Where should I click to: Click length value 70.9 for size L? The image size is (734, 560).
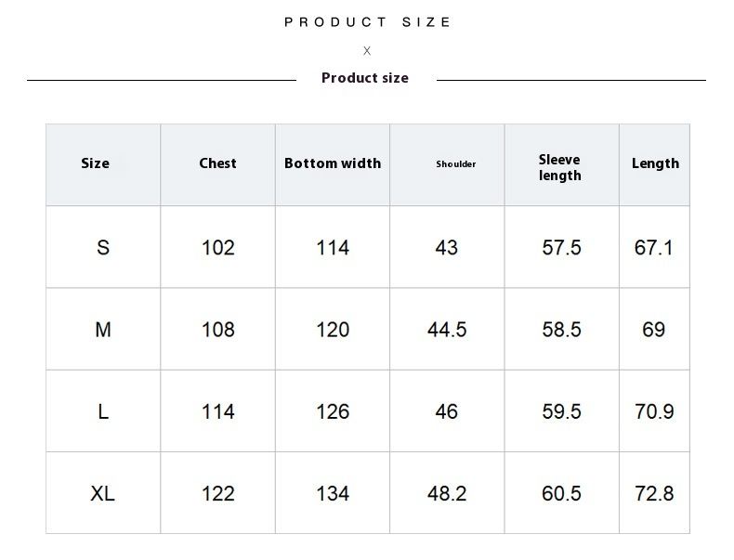pyautogui.click(x=654, y=411)
